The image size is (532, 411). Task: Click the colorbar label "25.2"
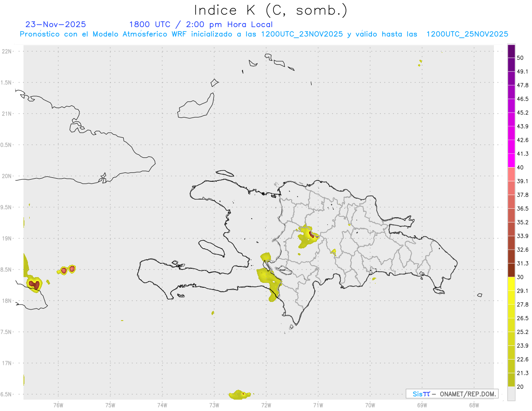tap(523, 332)
